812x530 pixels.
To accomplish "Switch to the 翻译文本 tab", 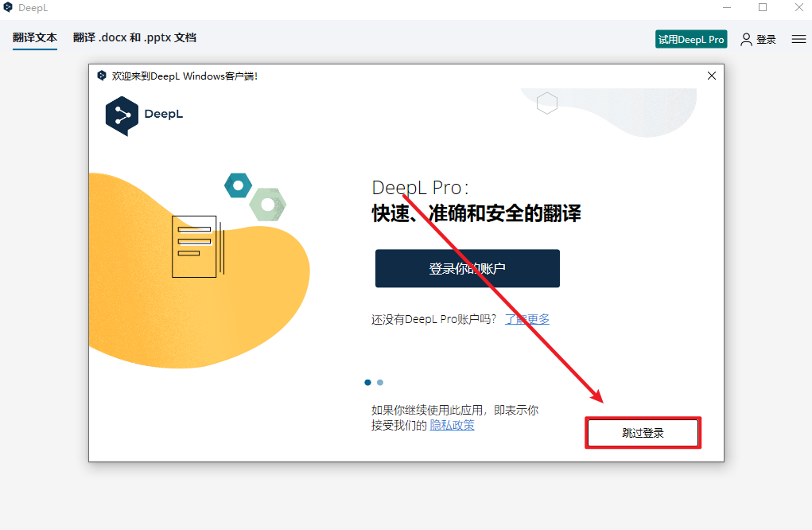I will tap(35, 37).
